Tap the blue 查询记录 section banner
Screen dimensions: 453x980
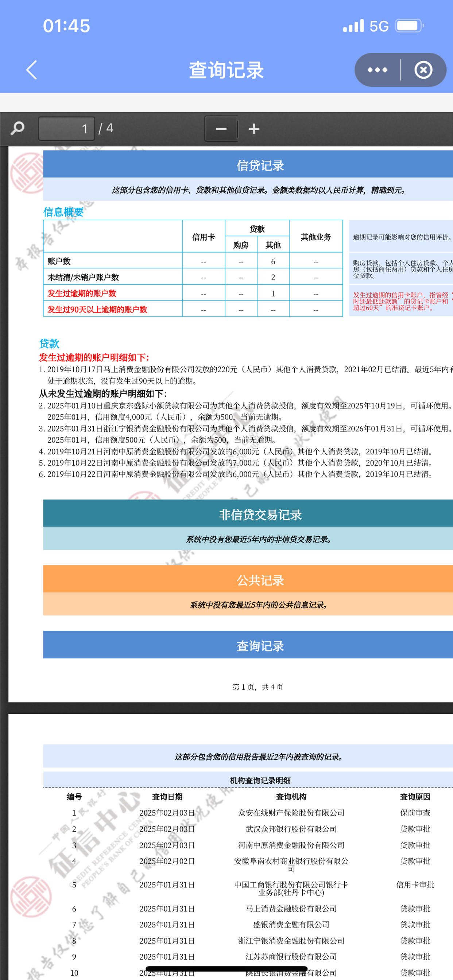click(x=248, y=645)
